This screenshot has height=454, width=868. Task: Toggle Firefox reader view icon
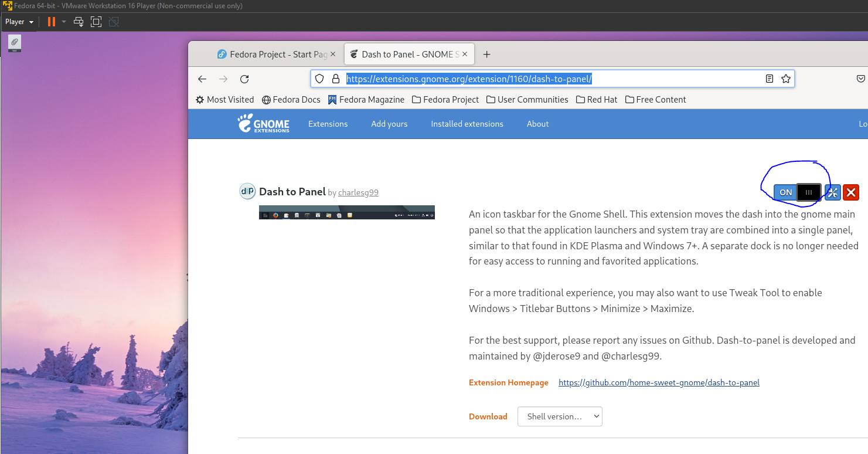[770, 79]
